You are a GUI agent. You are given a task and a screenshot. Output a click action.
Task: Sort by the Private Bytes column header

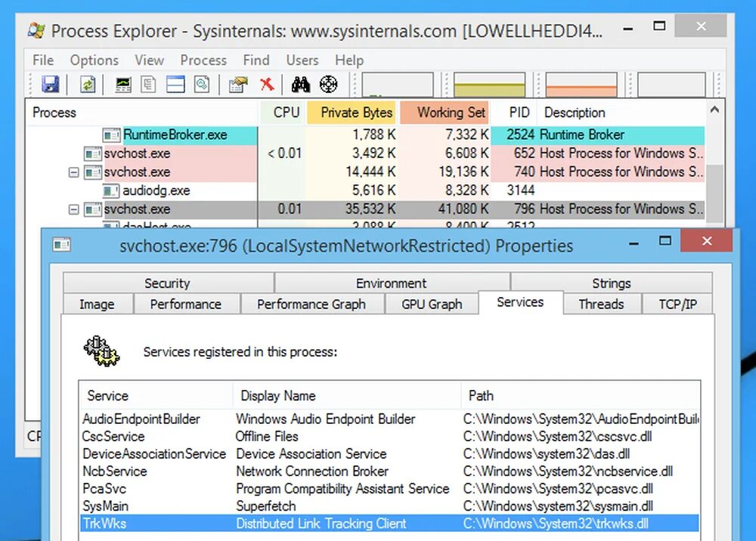(352, 113)
